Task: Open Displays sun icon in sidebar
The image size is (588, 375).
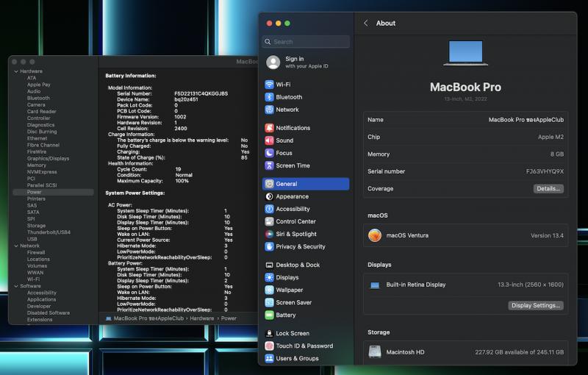Action: point(269,277)
